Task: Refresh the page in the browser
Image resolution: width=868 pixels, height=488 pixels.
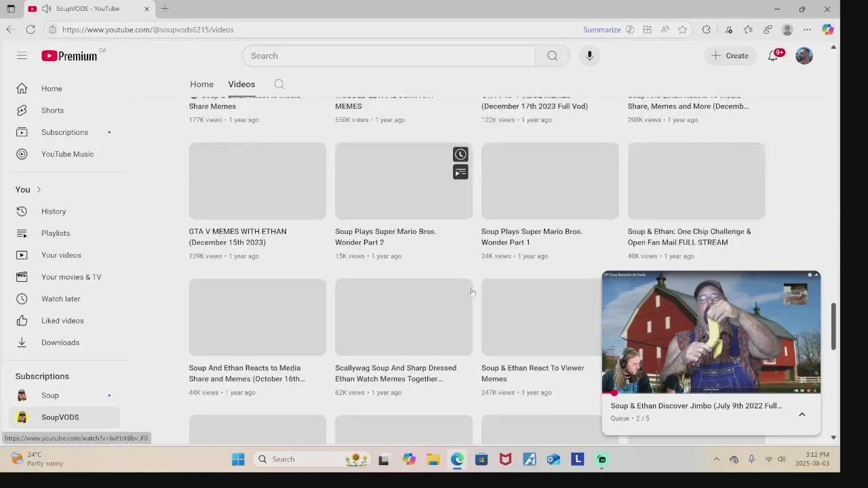Action: click(31, 29)
